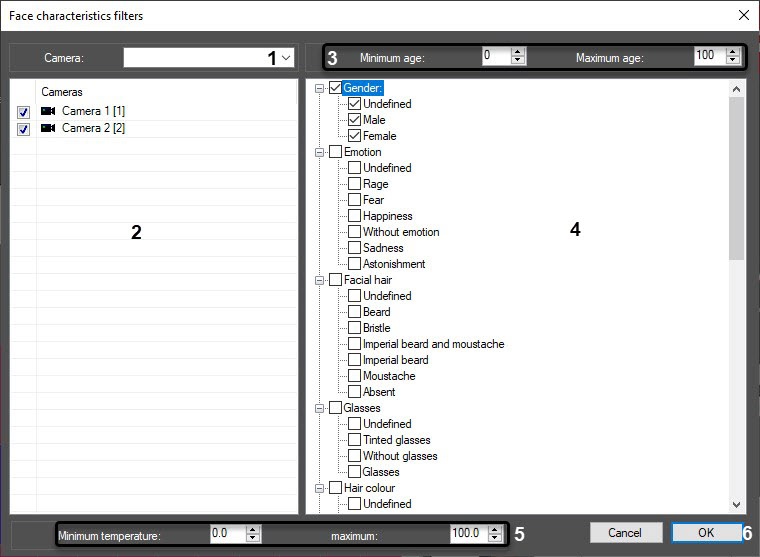This screenshot has height=557, width=760.
Task: Check Undefined under Facial hair
Action: click(x=354, y=296)
